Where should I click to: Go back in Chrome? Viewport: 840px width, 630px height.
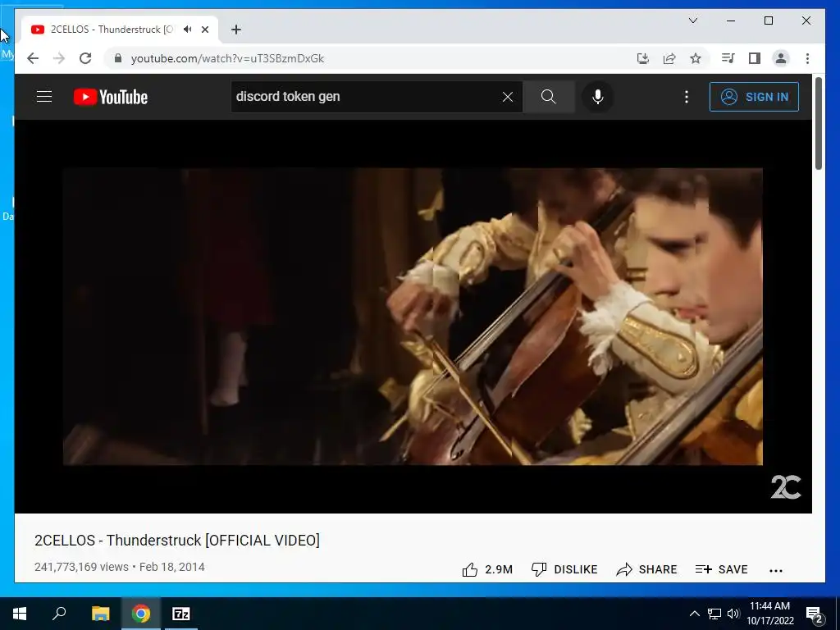click(33, 58)
